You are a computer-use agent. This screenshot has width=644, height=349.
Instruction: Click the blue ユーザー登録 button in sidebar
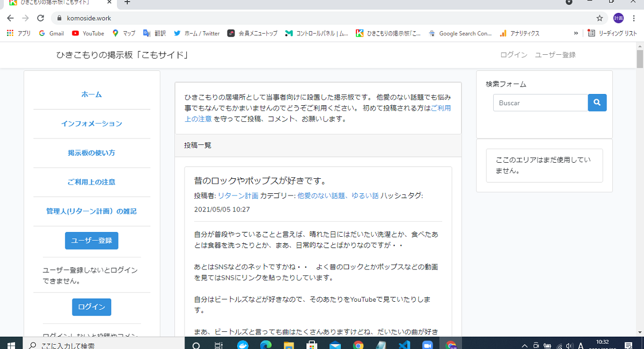pos(91,241)
